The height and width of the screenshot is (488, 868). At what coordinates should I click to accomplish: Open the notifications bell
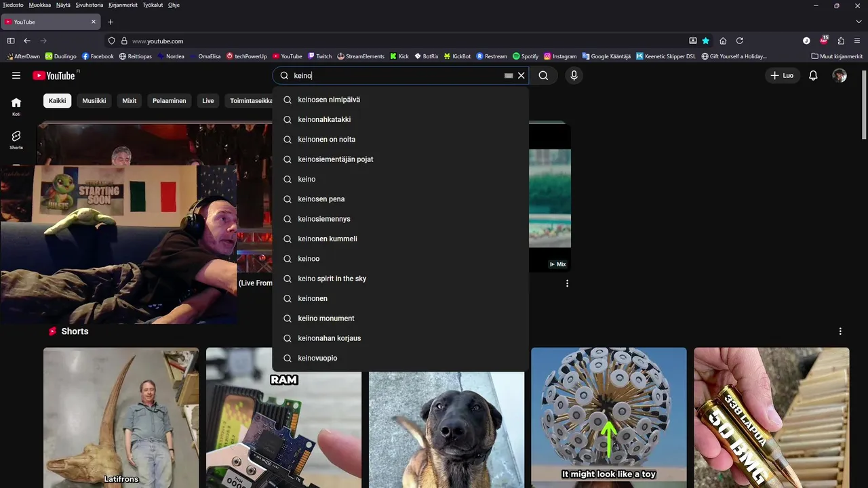tap(813, 76)
